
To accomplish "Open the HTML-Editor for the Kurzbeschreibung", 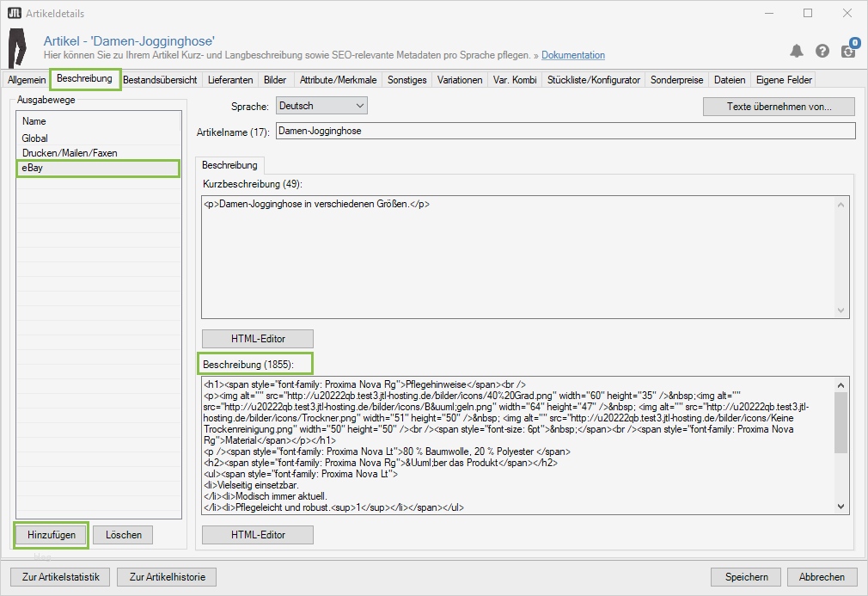I will coord(256,338).
